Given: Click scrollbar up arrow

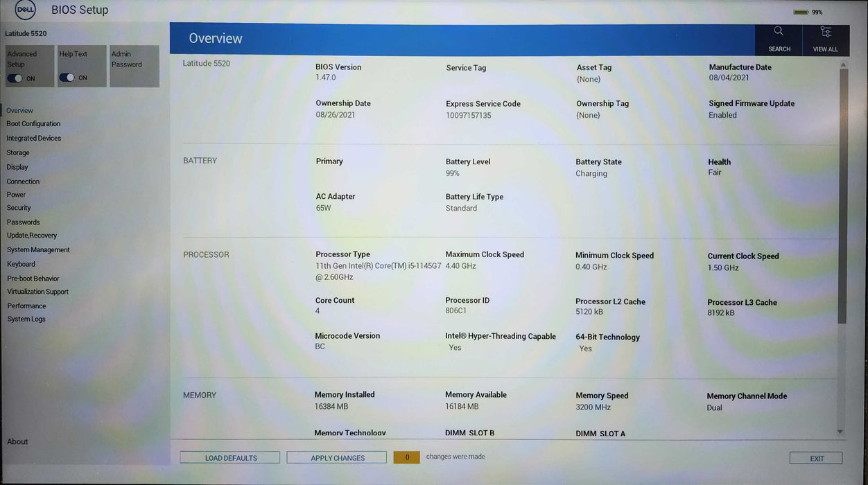Looking at the screenshot, I should 842,64.
